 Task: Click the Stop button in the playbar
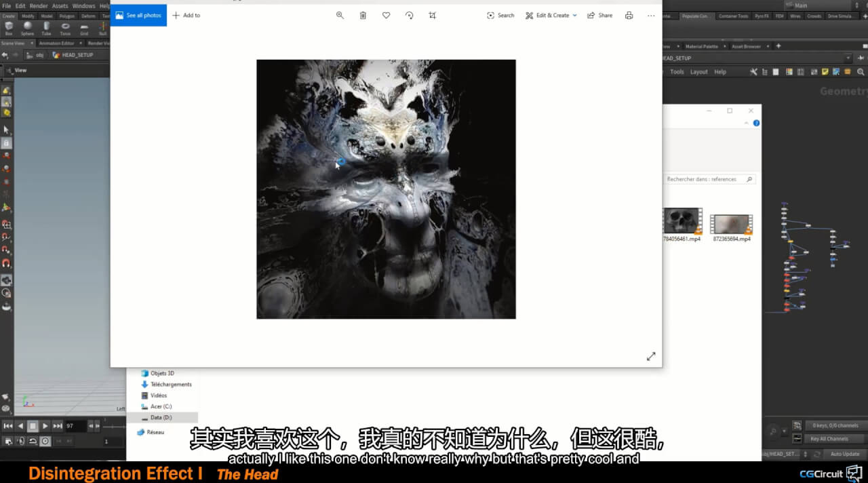[33, 426]
